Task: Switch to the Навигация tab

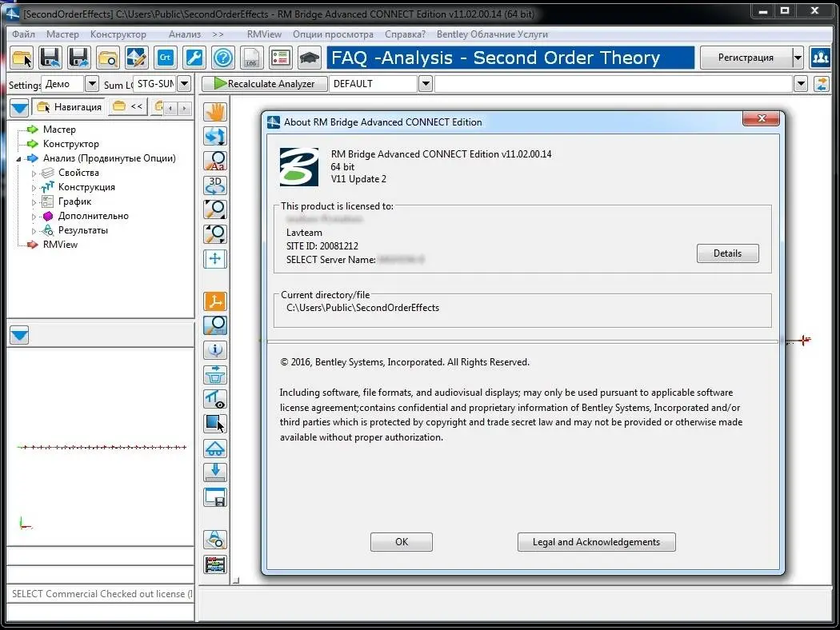Action: click(69, 107)
